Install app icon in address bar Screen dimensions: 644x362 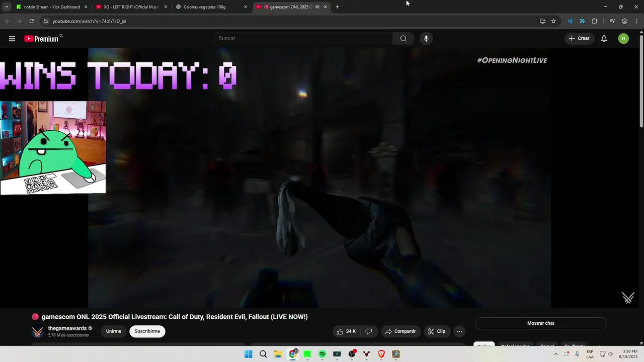[x=542, y=21]
